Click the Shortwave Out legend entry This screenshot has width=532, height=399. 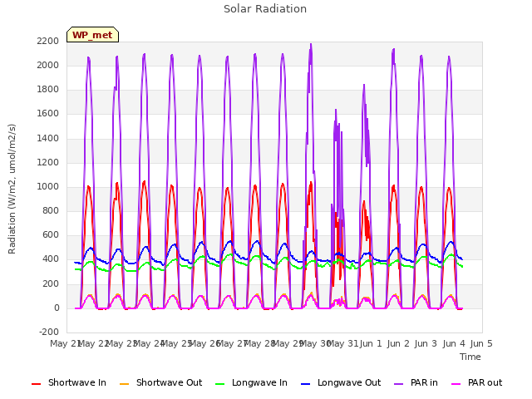(x=160, y=383)
